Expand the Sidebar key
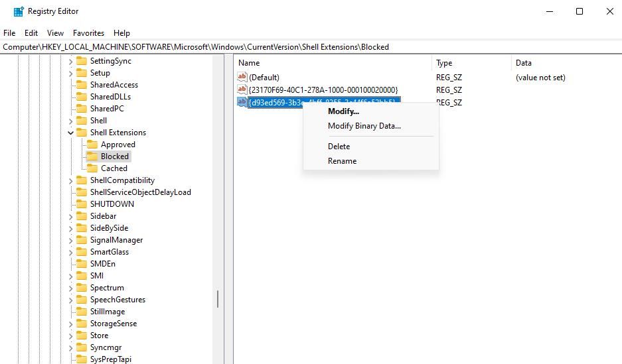Image resolution: width=622 pixels, height=364 pixels. pyautogui.click(x=70, y=217)
